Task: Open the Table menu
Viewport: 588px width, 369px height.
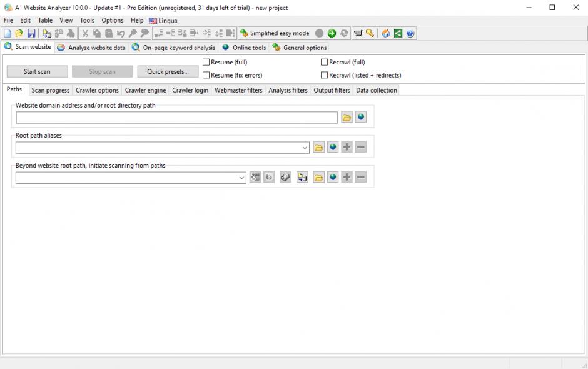Action: 45,20
